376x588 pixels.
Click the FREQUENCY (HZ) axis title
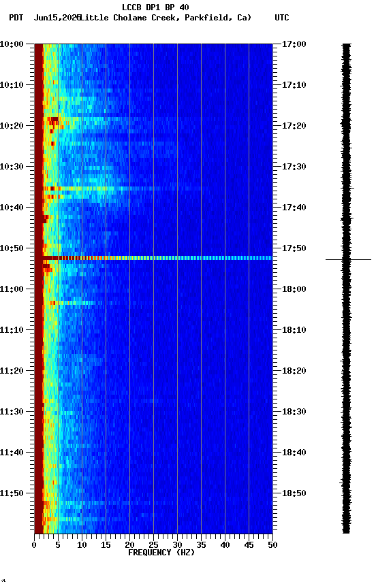(x=161, y=553)
